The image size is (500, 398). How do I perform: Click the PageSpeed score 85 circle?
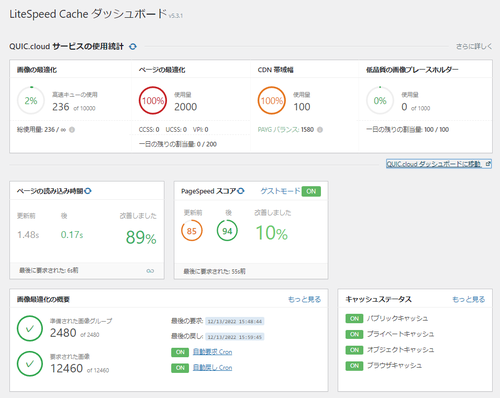tap(192, 231)
